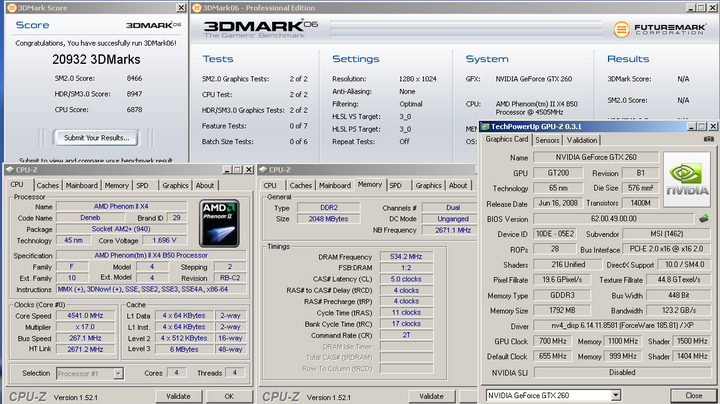Switch to Caches tab in left CPU-Z
720x404 pixels.
click(x=47, y=185)
